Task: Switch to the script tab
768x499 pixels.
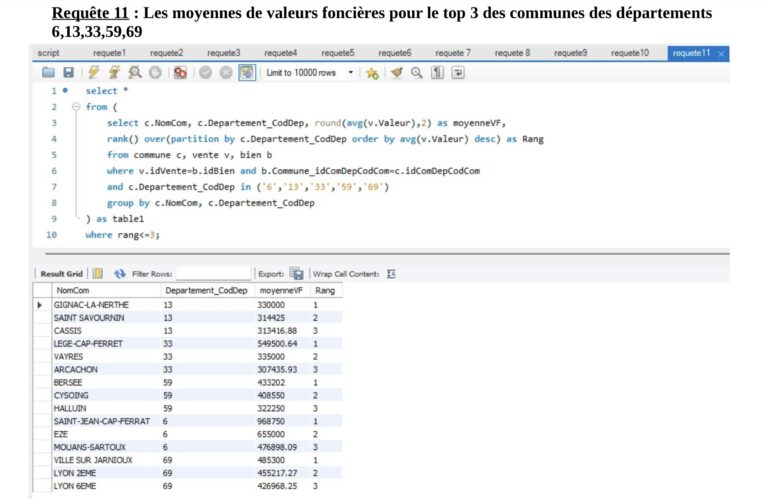Action: [48, 52]
